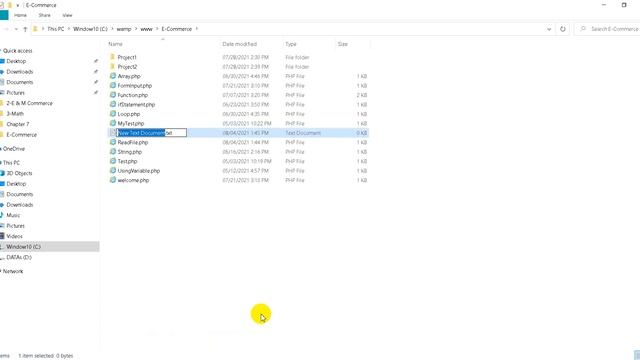Select the Project2 folder icon
The height and width of the screenshot is (360, 640).
click(x=113, y=66)
